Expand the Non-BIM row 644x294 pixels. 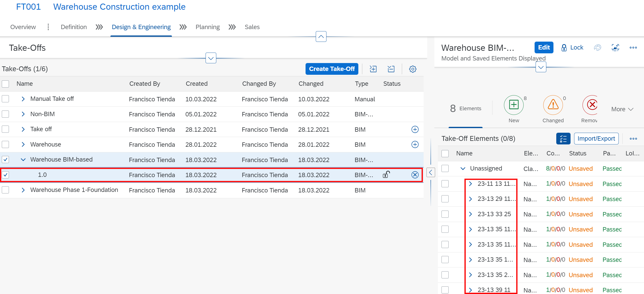[x=23, y=114]
